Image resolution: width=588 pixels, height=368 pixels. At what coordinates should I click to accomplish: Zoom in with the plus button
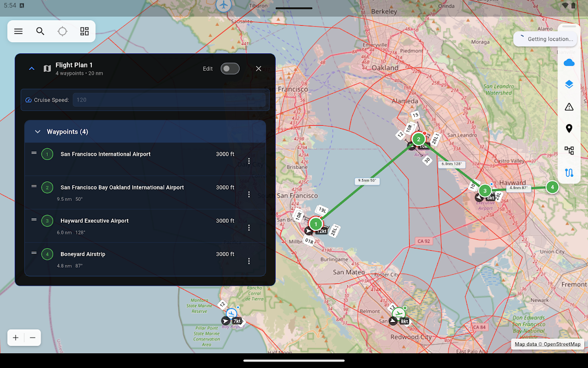point(16,338)
